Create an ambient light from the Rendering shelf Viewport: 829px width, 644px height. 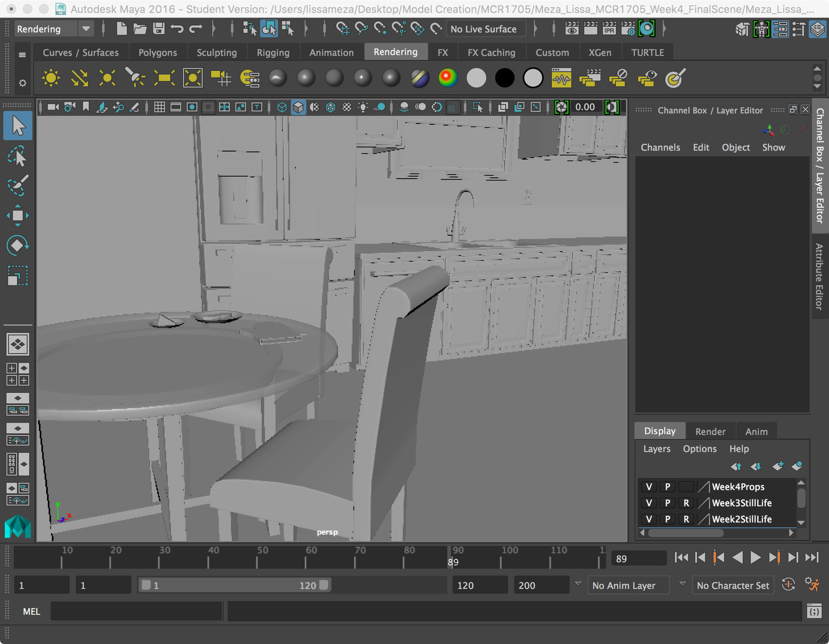pyautogui.click(x=51, y=78)
